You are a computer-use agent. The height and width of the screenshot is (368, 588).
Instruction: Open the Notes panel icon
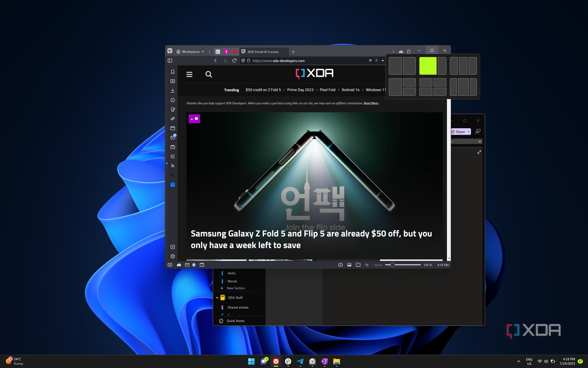tap(172, 109)
